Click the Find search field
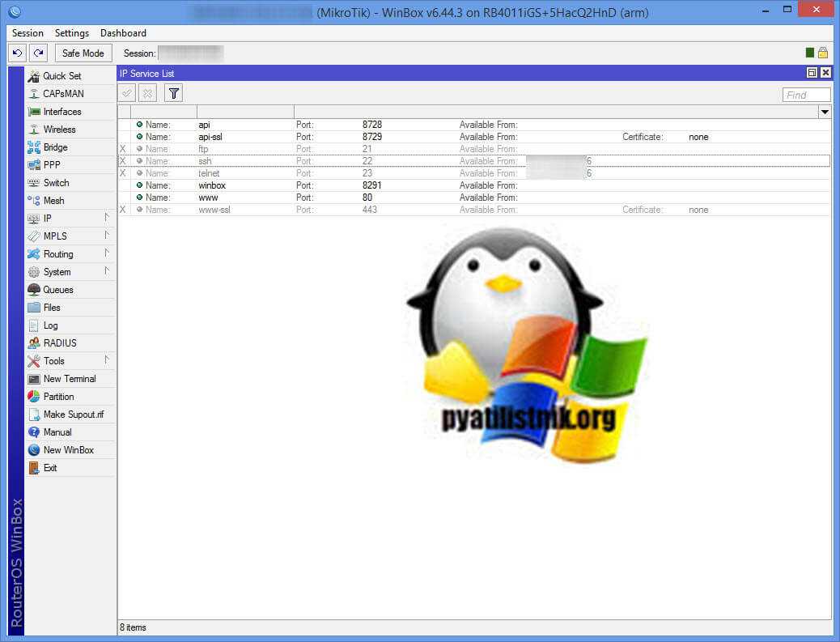840x642 pixels. click(x=806, y=95)
